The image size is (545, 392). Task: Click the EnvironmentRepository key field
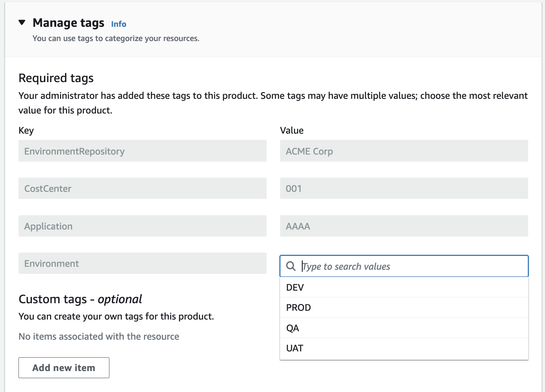143,151
